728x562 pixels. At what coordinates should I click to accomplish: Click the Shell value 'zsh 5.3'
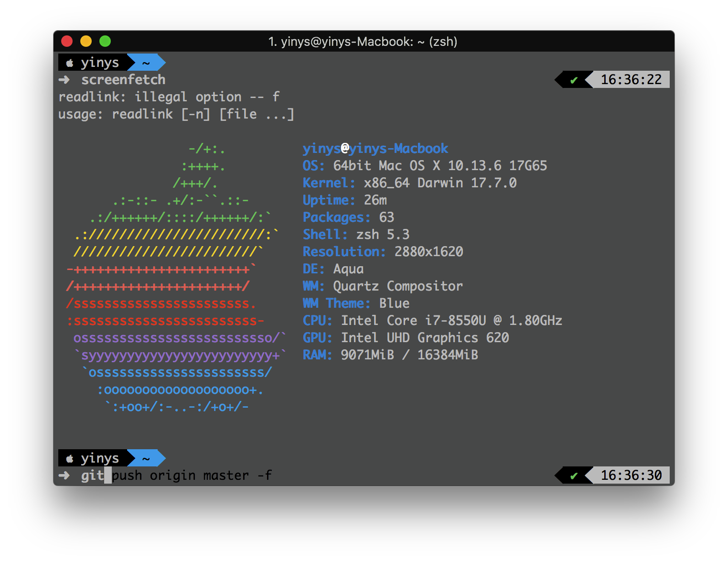(x=383, y=235)
